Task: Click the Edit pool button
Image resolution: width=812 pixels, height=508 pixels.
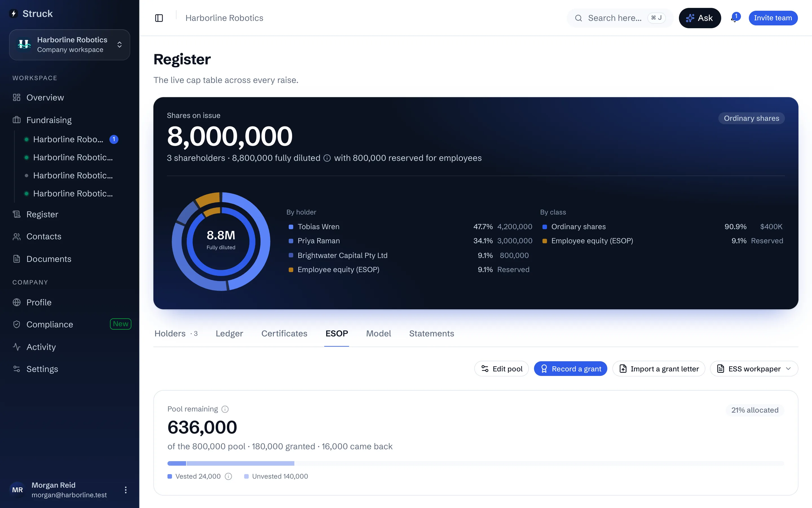Action: pos(501,369)
